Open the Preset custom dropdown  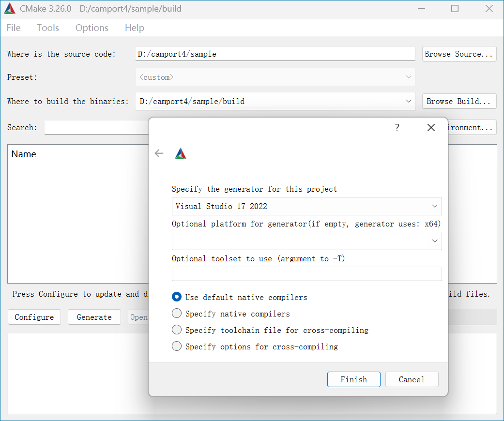[x=275, y=77]
